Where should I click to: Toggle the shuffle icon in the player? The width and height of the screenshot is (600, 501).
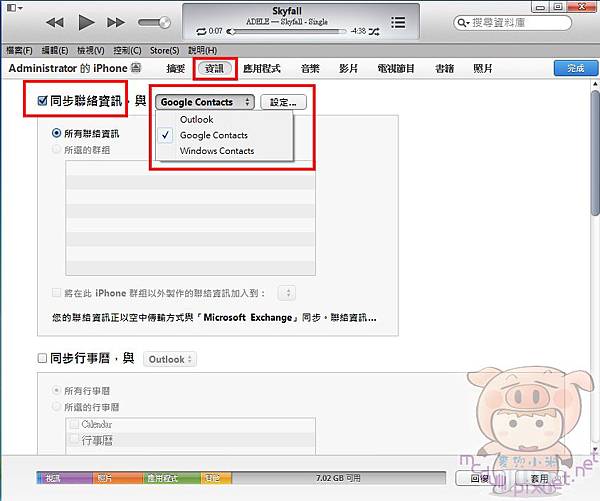374,31
